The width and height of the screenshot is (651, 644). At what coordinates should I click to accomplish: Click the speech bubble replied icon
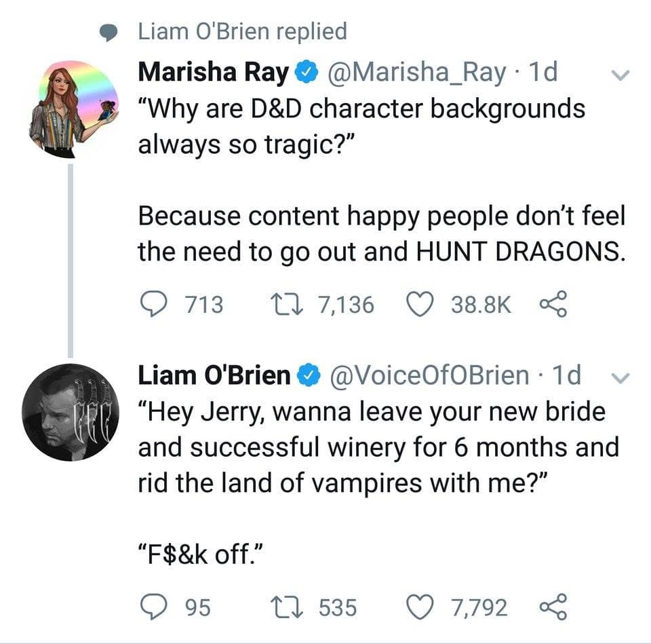(x=108, y=32)
